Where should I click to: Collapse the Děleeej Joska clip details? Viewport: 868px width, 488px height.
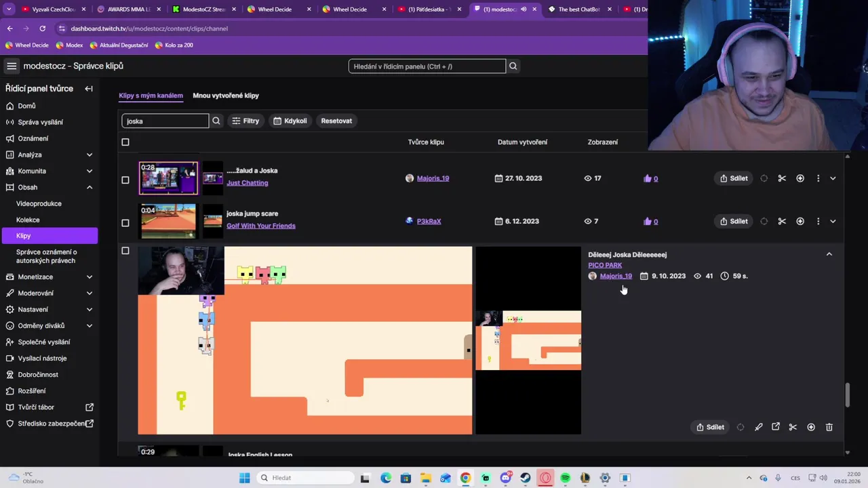coord(829,254)
